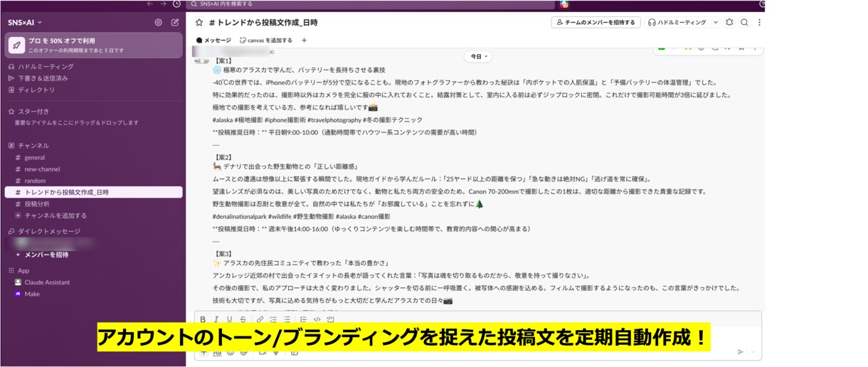The width and height of the screenshot is (868, 367).
Task: Add a new tab with the plus
Action: [304, 41]
